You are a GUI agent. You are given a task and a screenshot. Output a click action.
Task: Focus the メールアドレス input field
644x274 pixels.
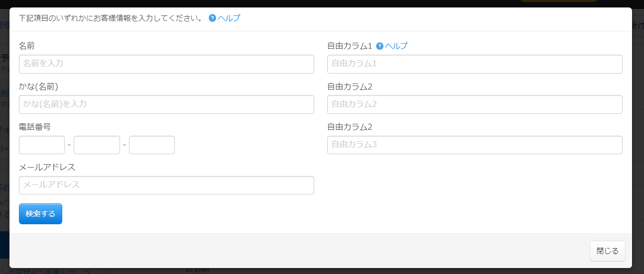(x=166, y=185)
